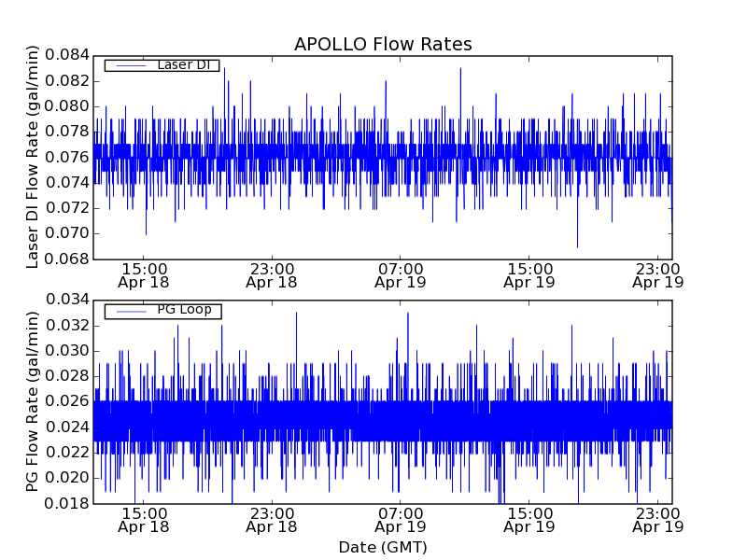This screenshot has height=560, width=747.
Task: Click the "PG Flow Rate (gal/min)" axis label
Action: [33, 401]
